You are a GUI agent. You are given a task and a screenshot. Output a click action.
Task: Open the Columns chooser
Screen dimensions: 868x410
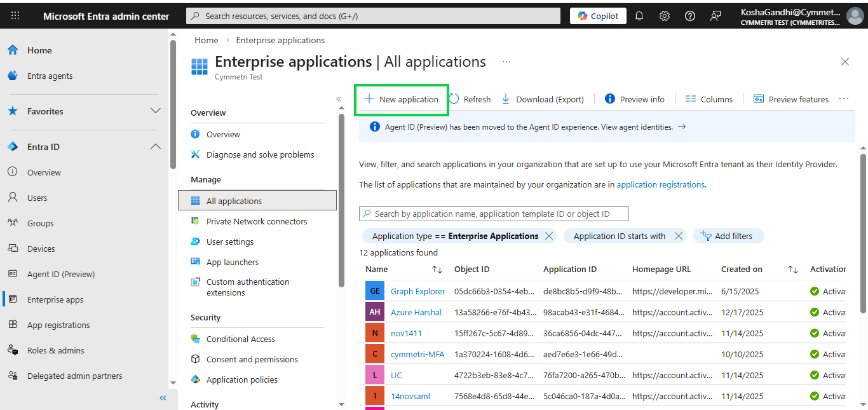pyautogui.click(x=709, y=99)
